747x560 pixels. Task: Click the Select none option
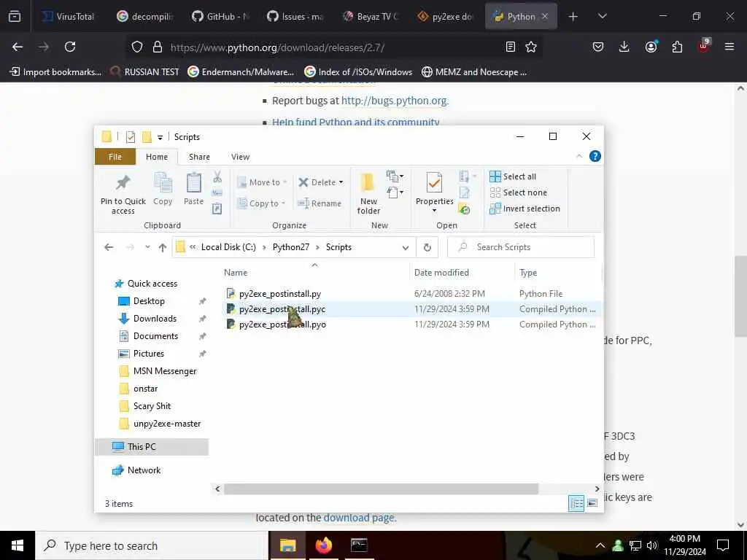tap(519, 192)
